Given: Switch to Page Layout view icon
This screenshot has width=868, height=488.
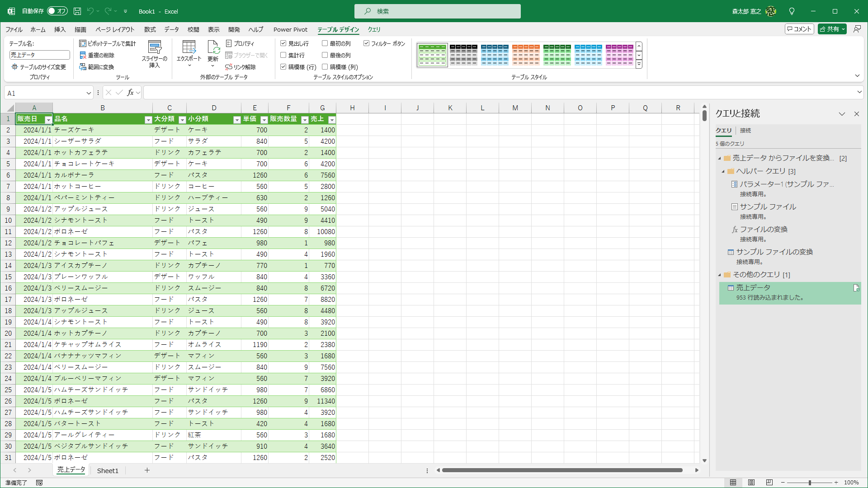Looking at the screenshot, I should pyautogui.click(x=751, y=483).
